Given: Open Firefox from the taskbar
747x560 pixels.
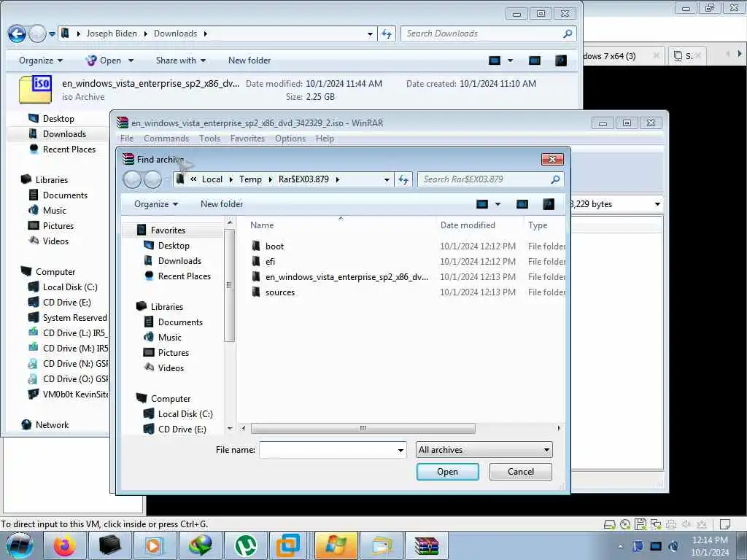Looking at the screenshot, I should coord(64,545).
